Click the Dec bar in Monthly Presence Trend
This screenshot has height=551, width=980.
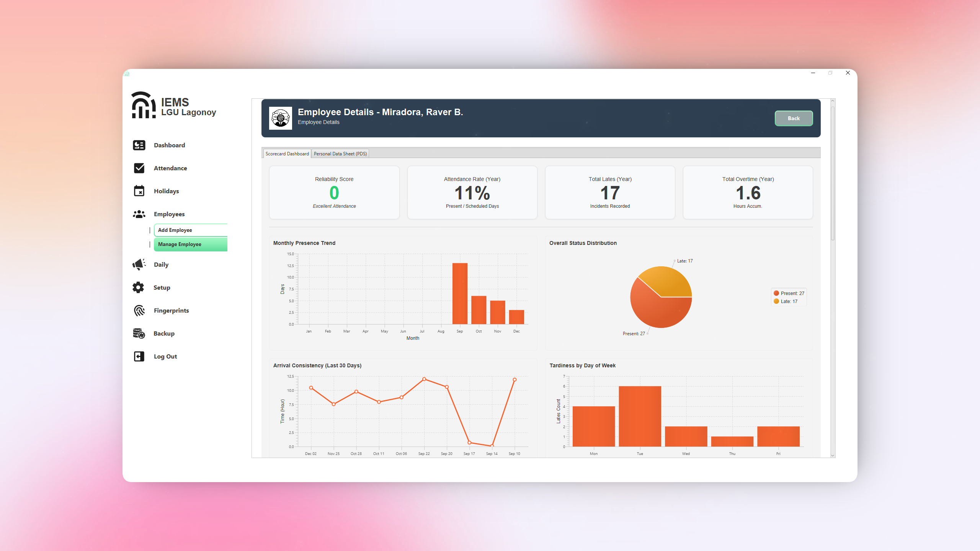[x=516, y=317]
